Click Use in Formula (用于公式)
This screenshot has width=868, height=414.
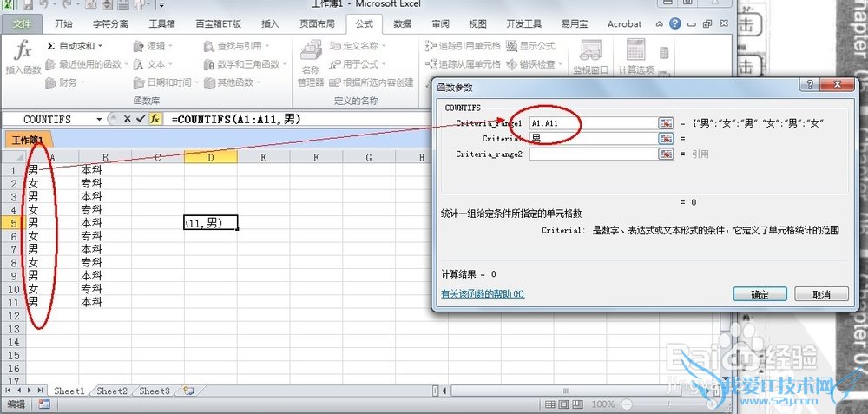tap(356, 64)
